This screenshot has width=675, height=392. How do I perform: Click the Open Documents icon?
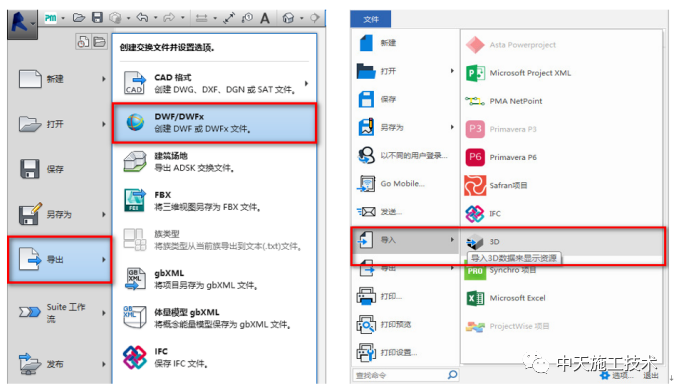(x=99, y=42)
